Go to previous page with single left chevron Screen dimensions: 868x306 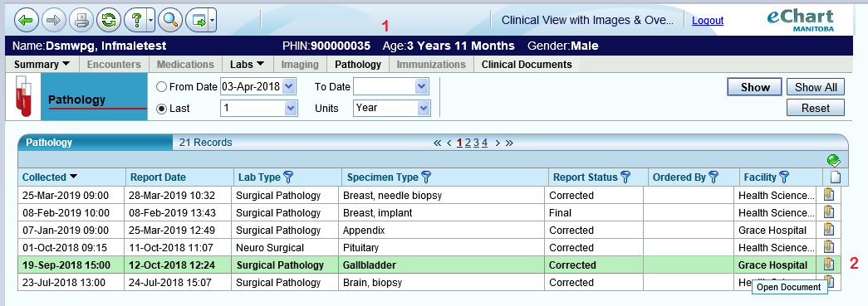pos(449,143)
